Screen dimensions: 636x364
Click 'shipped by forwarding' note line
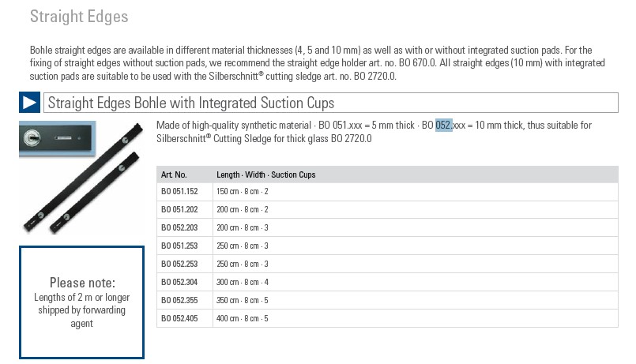(x=81, y=310)
